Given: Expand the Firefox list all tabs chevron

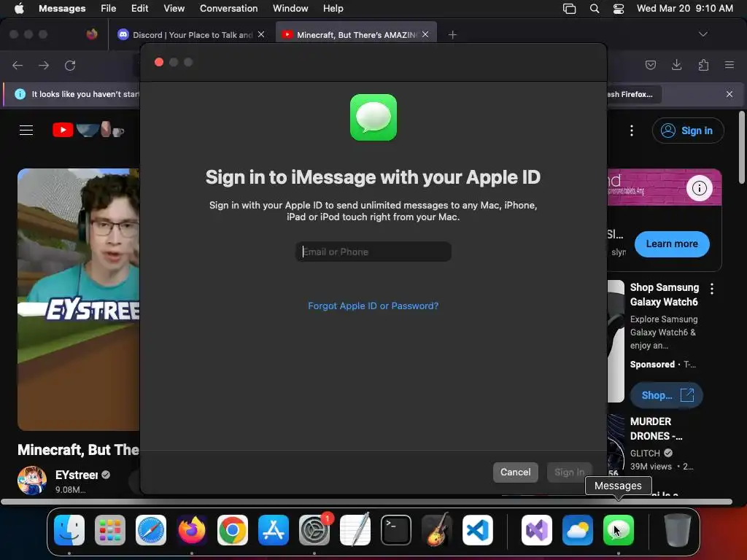Looking at the screenshot, I should 703,34.
